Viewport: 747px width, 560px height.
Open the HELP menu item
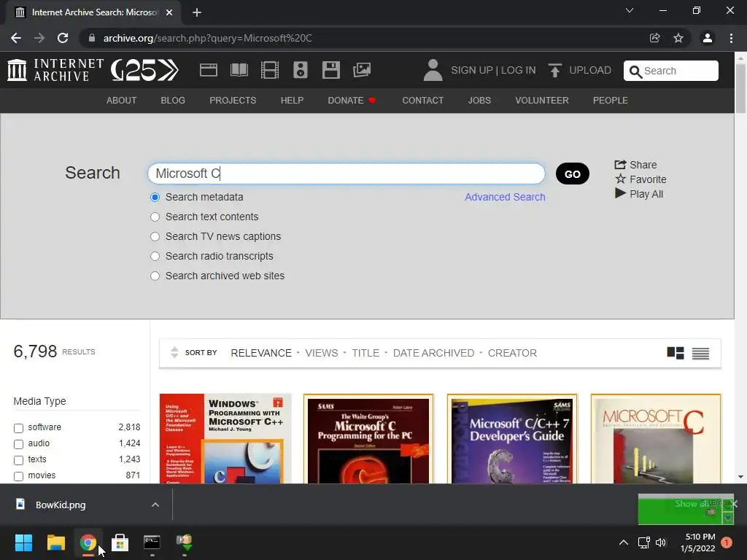click(x=292, y=101)
